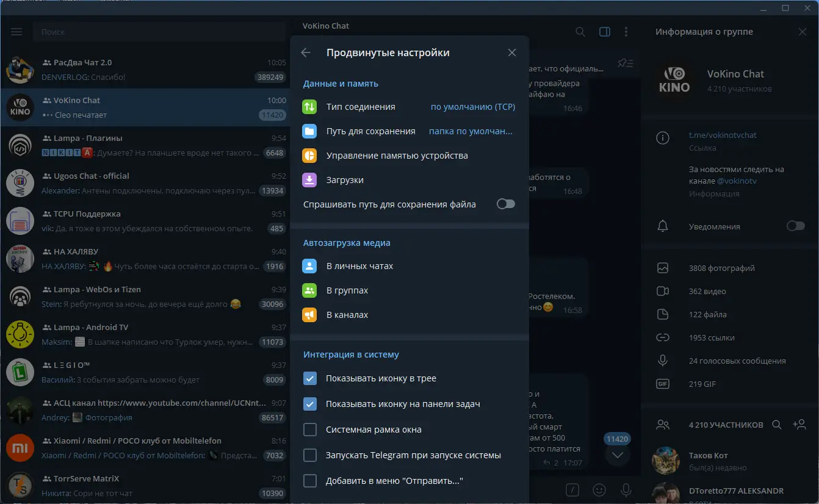This screenshot has width=819, height=504.
Task: Click the notification bell icon
Action: coord(663,226)
